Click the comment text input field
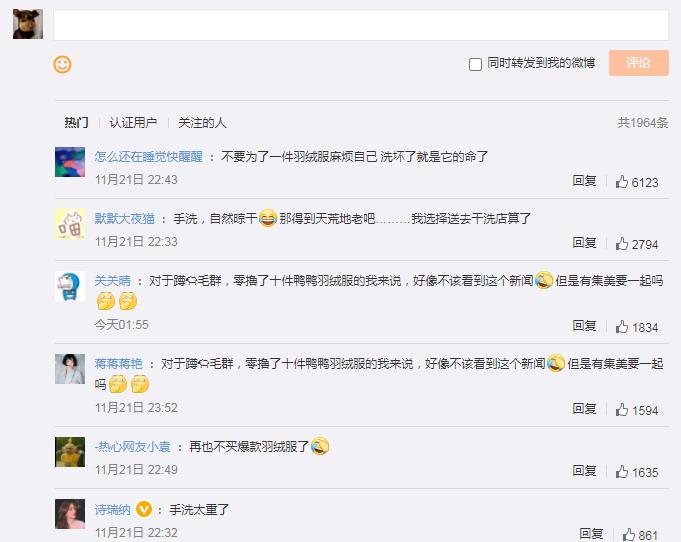This screenshot has width=681, height=542. (360, 25)
